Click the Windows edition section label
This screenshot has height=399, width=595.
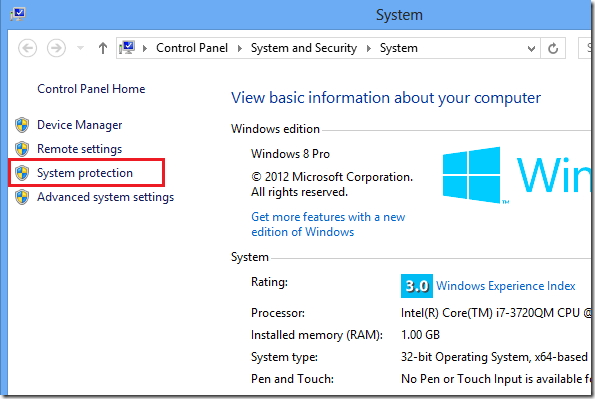tap(275, 129)
